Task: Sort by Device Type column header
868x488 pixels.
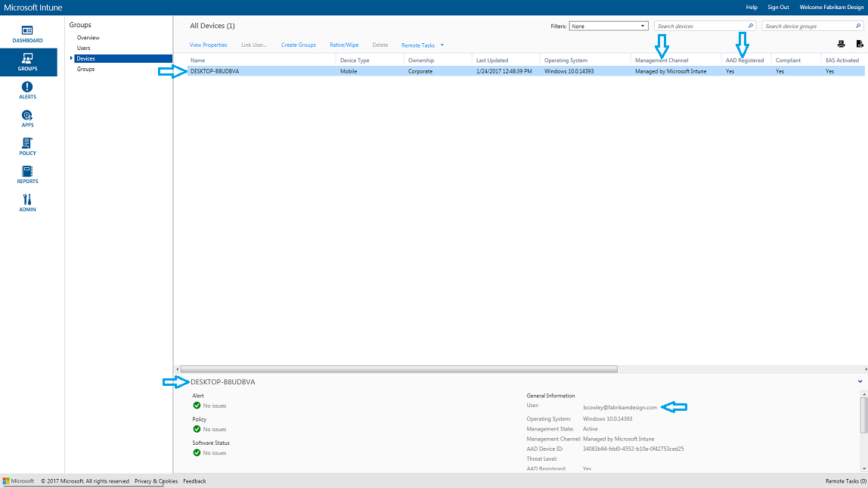Action: click(x=355, y=61)
